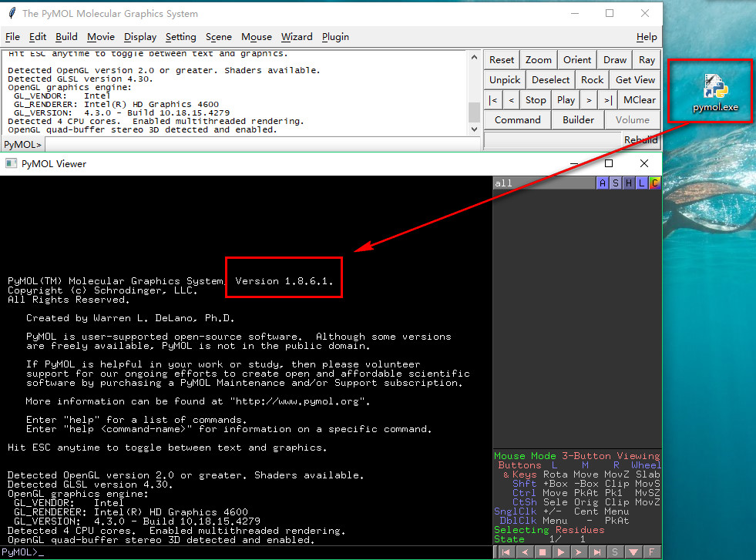
Task: Jump to last frame in viewer controls
Action: [x=597, y=552]
